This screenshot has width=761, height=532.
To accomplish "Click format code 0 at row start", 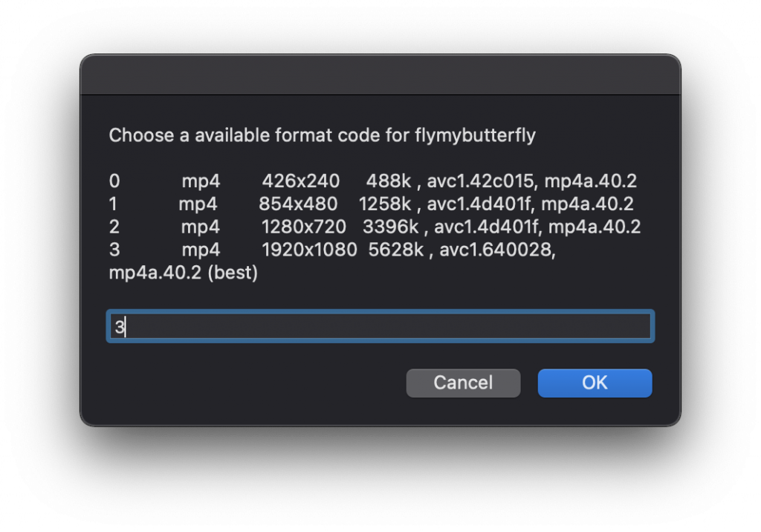I will [114, 181].
